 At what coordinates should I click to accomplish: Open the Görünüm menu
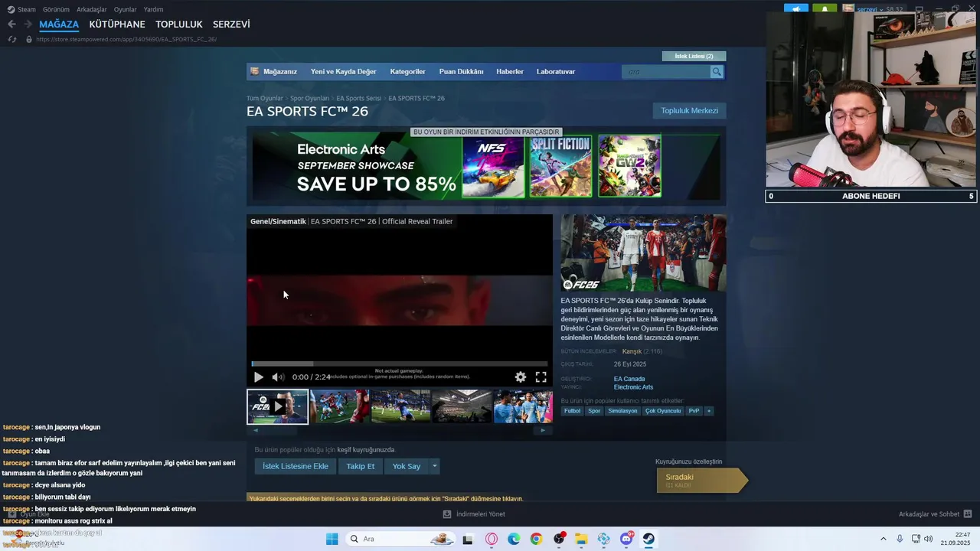56,9
